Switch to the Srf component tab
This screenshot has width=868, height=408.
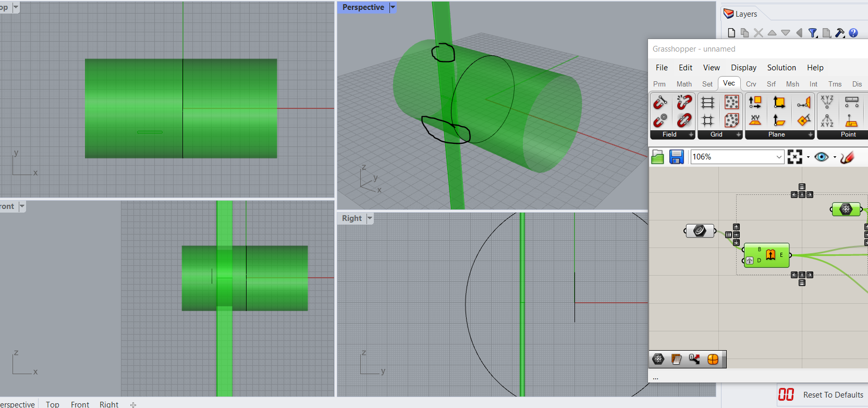[771, 84]
